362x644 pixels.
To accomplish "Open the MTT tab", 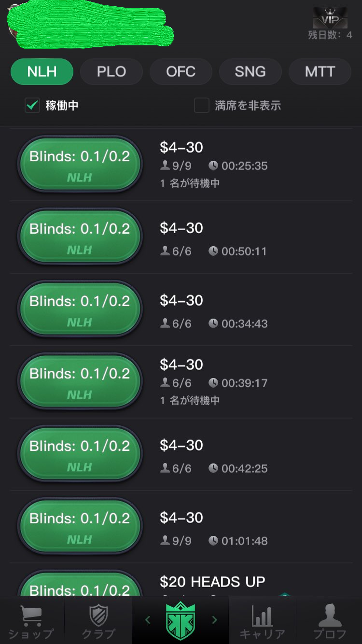I will pos(320,71).
